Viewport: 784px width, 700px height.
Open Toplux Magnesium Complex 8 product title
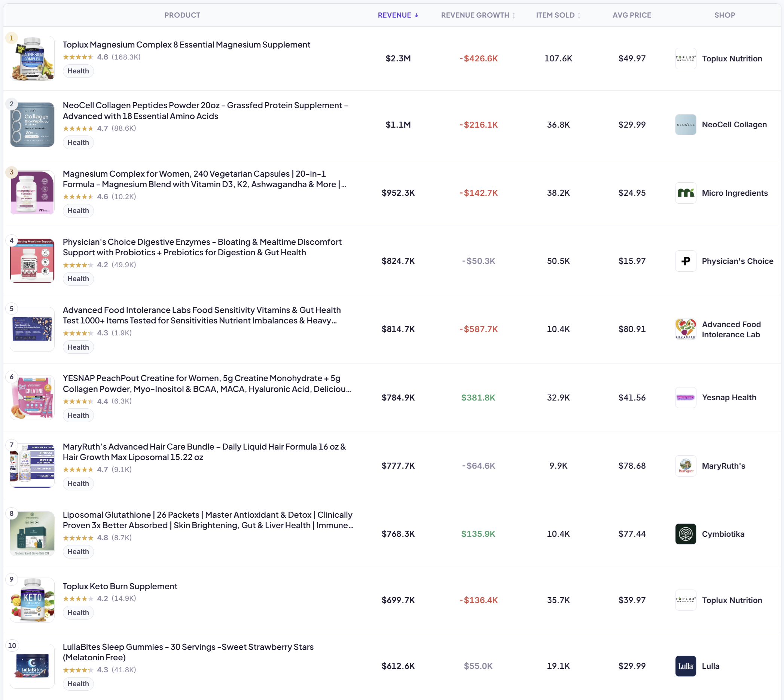(186, 45)
